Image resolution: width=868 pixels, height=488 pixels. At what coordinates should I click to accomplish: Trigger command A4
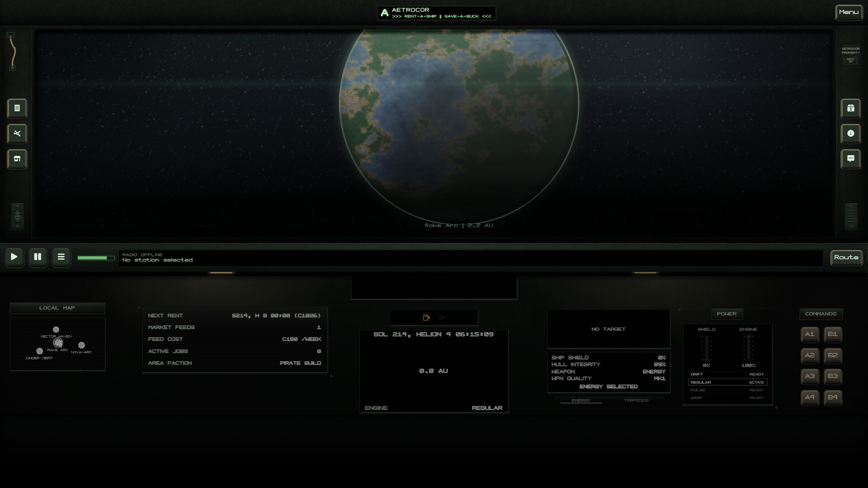click(810, 398)
